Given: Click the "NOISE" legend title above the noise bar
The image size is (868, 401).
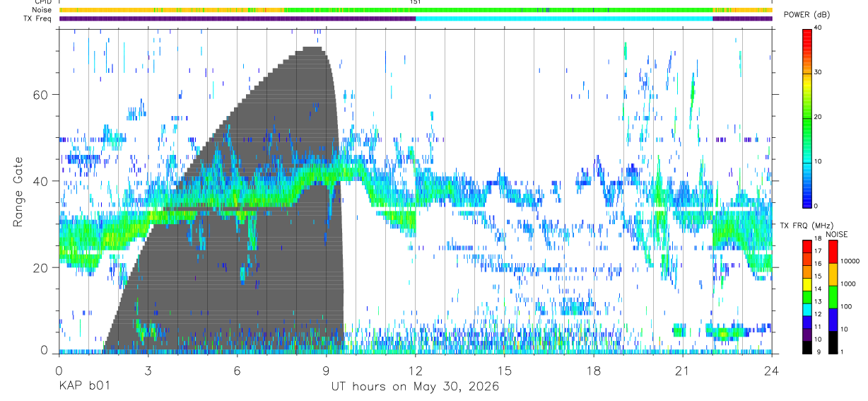Looking at the screenshot, I should [x=837, y=234].
